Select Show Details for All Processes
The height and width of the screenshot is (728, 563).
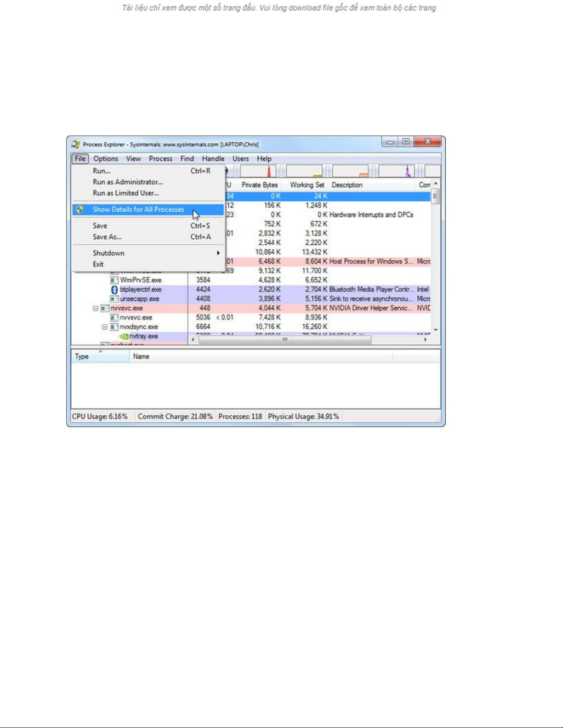(x=138, y=209)
